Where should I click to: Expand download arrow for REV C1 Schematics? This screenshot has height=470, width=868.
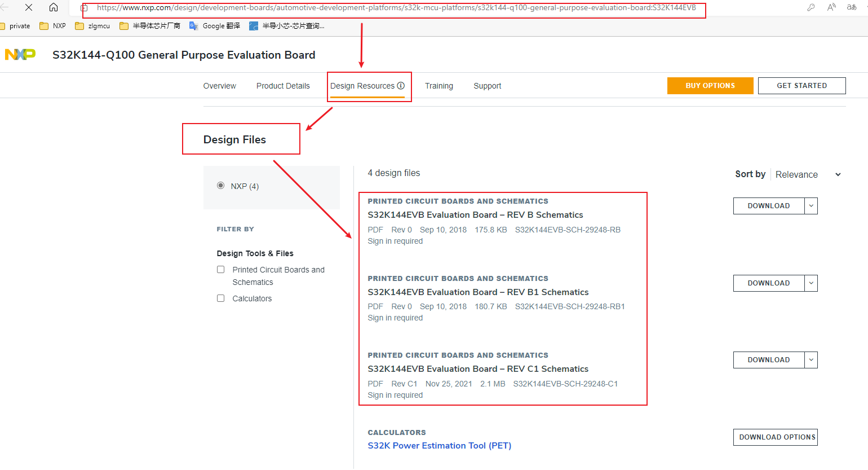(x=811, y=360)
